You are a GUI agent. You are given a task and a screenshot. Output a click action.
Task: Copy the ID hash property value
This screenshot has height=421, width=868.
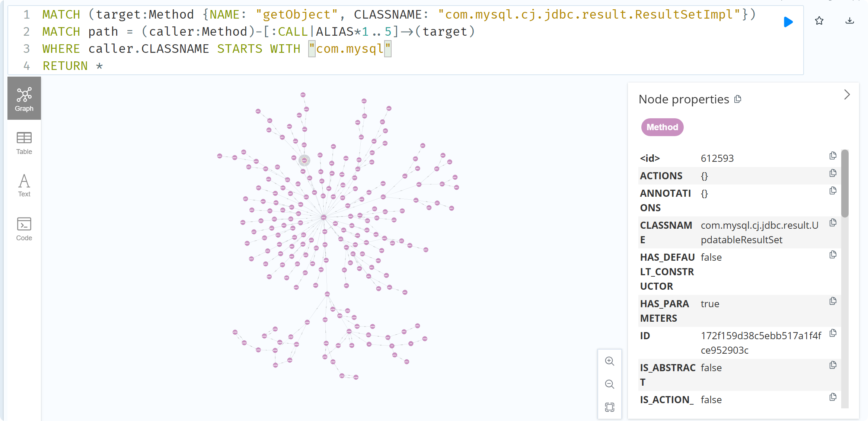pos(833,333)
